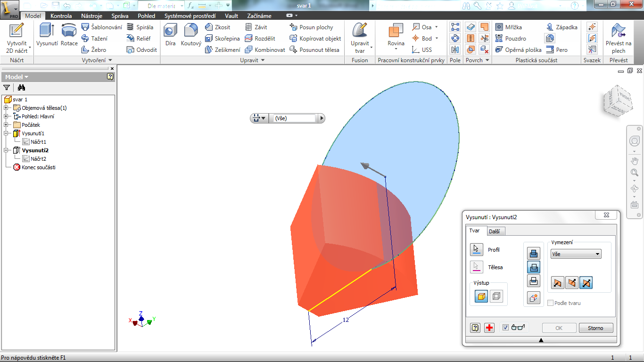Screen dimensions: 644x362
Task: Activate the Odvodit derive tool
Action: pos(141,49)
